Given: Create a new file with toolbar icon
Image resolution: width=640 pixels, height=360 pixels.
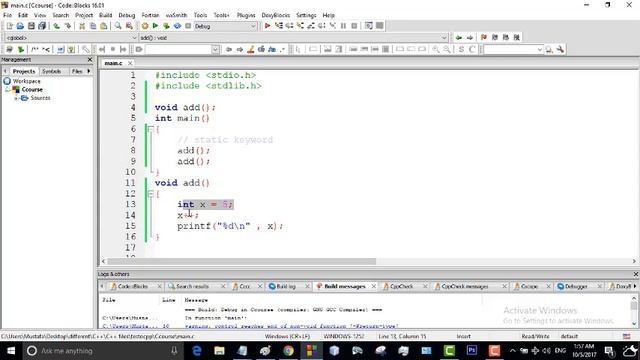Looking at the screenshot, I should tap(9, 26).
